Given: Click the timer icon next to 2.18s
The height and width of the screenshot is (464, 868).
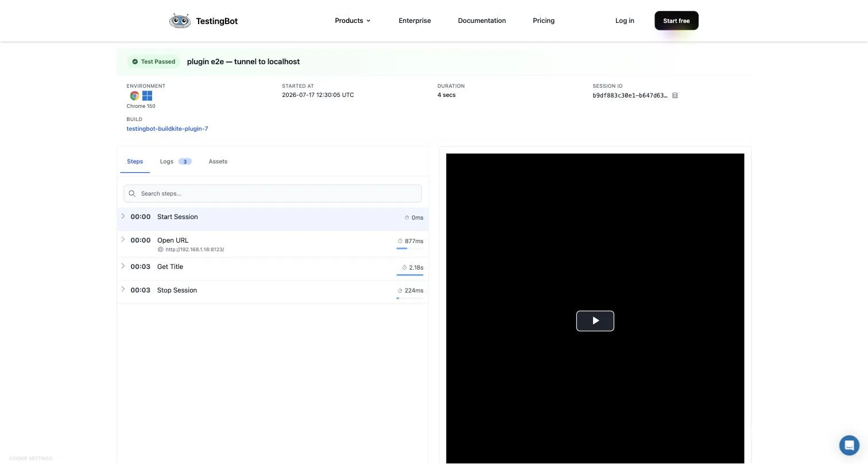Looking at the screenshot, I should coord(404,267).
